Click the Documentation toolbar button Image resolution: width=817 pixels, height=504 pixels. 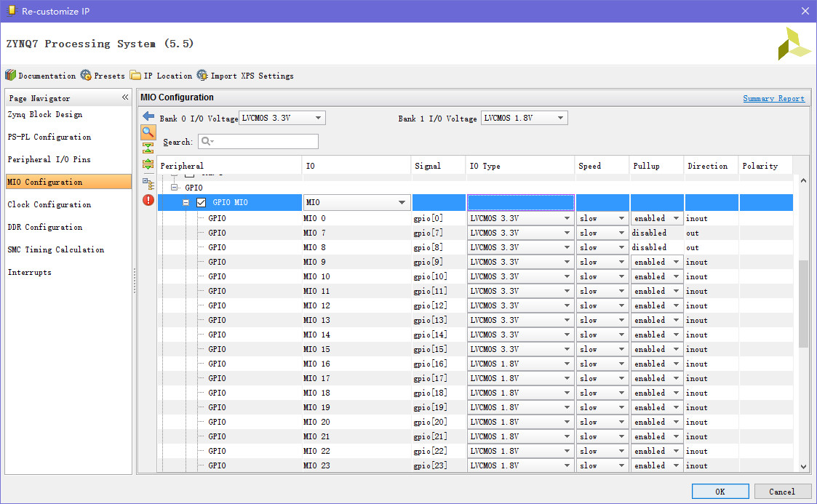coord(41,76)
